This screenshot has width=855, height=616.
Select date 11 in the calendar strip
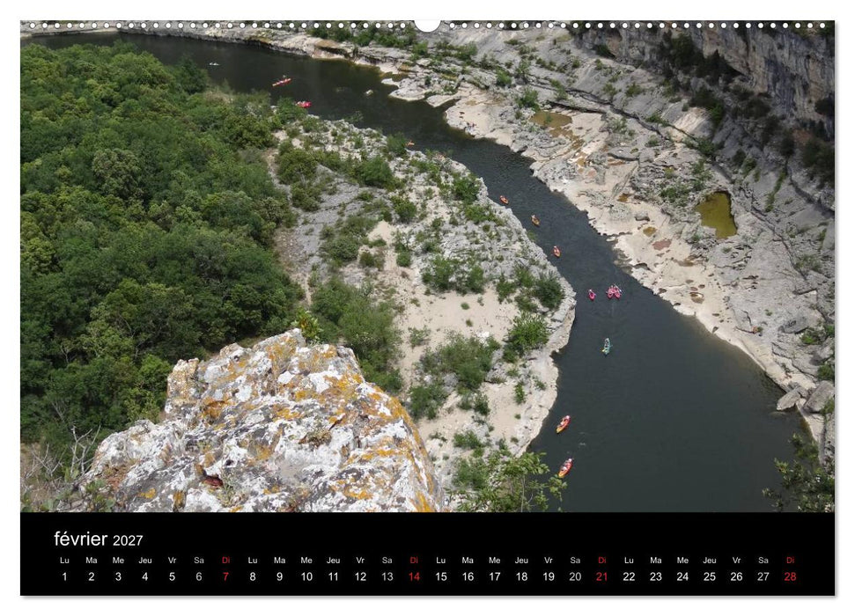tap(333, 576)
